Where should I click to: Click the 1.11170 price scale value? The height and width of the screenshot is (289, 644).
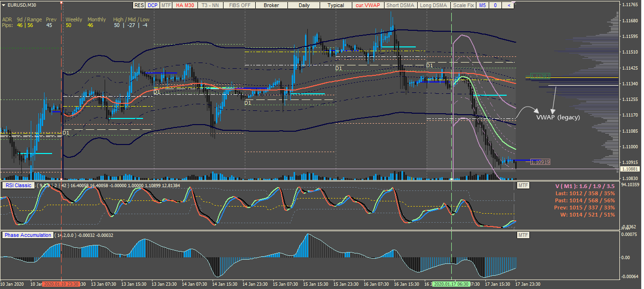pos(630,115)
